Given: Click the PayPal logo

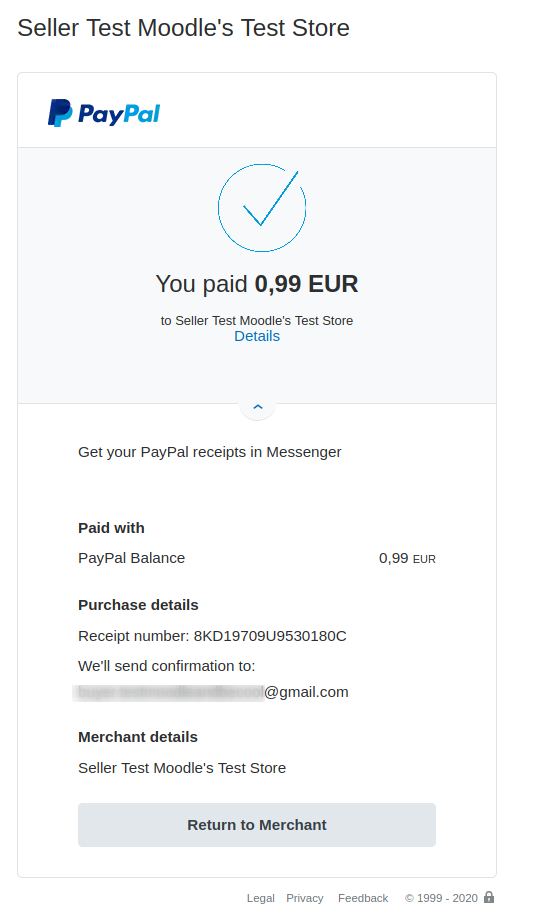Looking at the screenshot, I should coord(104,113).
